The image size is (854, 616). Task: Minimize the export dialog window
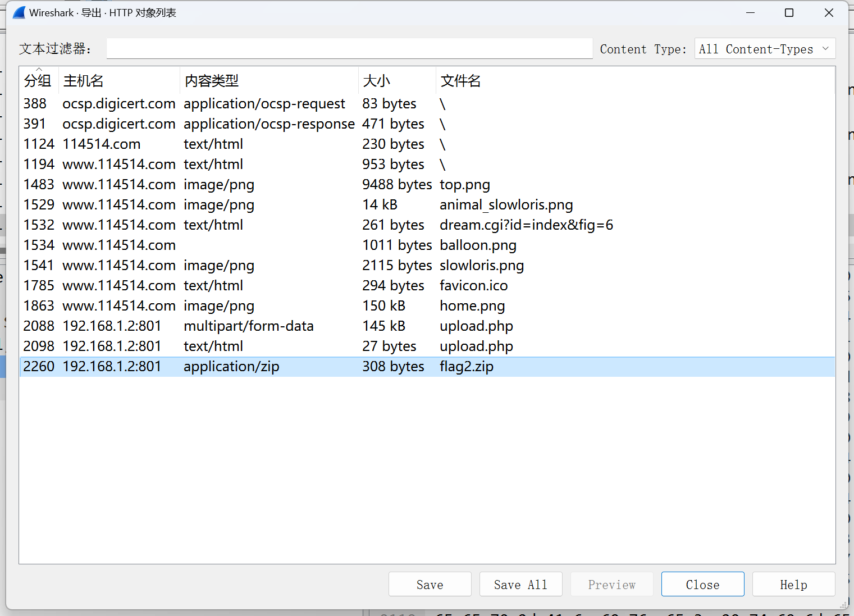750,12
